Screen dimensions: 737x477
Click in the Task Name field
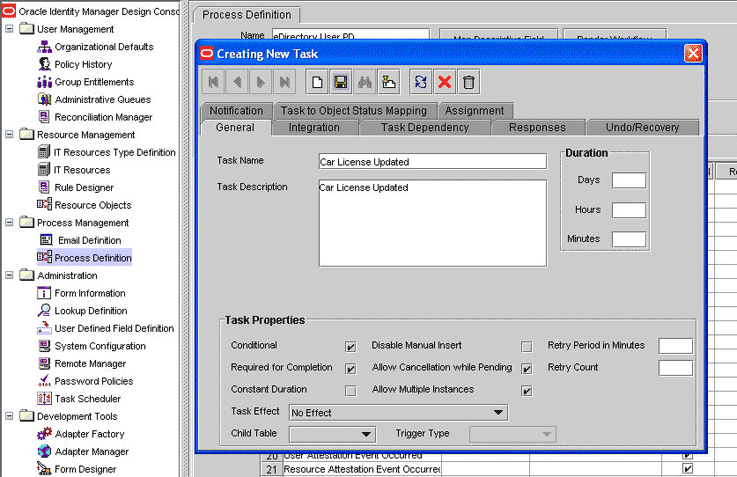(433, 162)
